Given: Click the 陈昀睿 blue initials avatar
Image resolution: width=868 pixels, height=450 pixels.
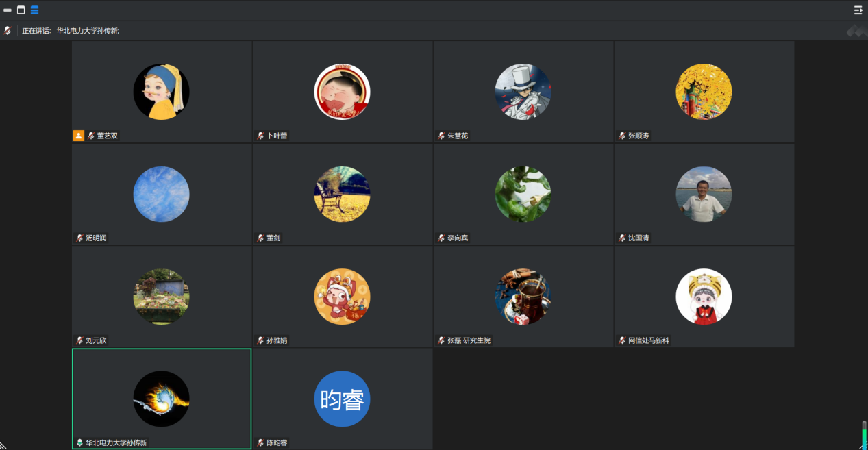Looking at the screenshot, I should click(342, 399).
